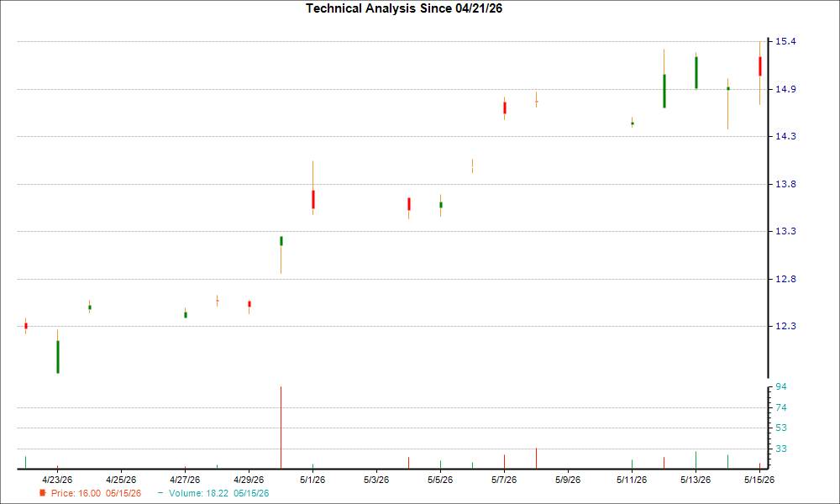This screenshot has height=504, width=840.
Task: Click the teal Volume legend dash icon
Action: [x=160, y=493]
